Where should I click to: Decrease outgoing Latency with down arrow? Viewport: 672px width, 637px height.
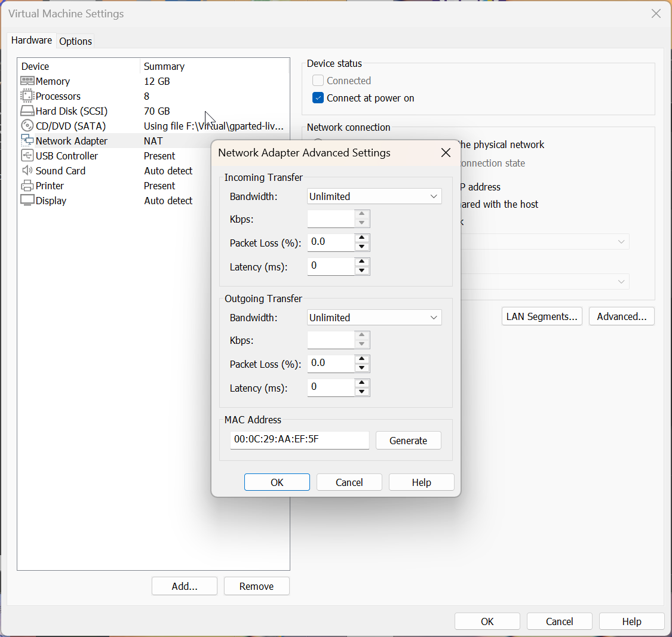(x=361, y=392)
